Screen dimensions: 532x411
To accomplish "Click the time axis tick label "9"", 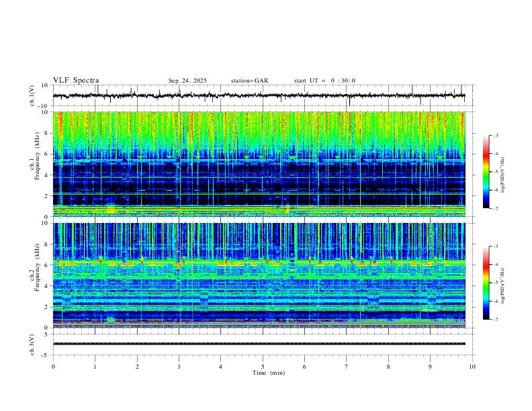I will [430, 367].
